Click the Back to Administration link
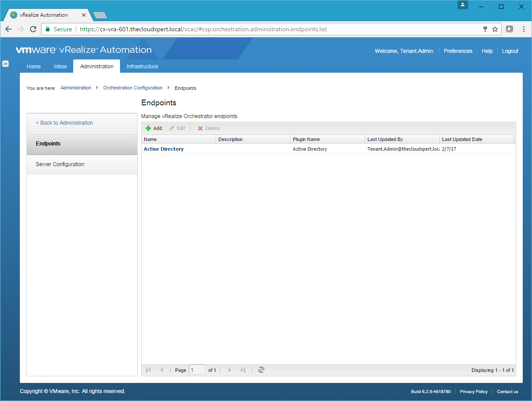 point(64,123)
